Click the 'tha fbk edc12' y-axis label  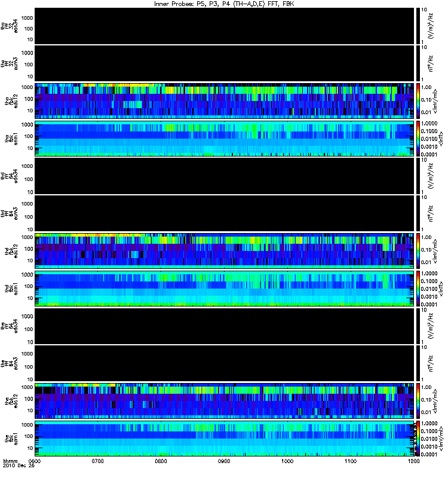pos(11,101)
